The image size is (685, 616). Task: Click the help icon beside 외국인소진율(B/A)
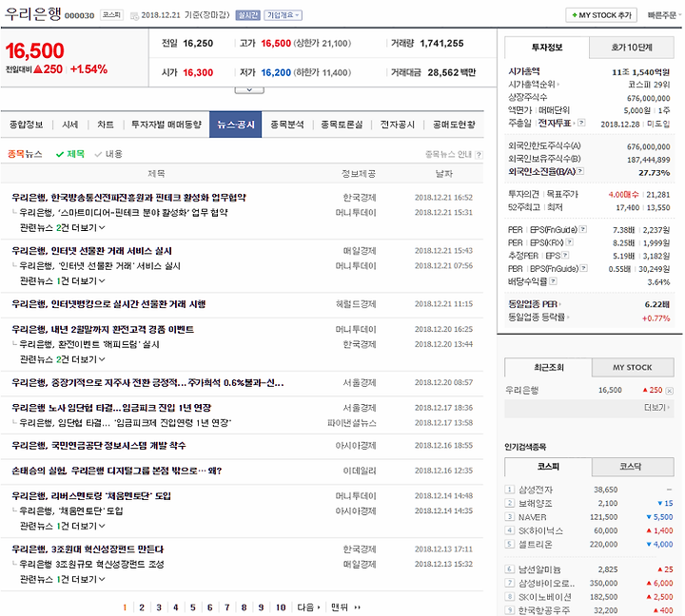[580, 171]
